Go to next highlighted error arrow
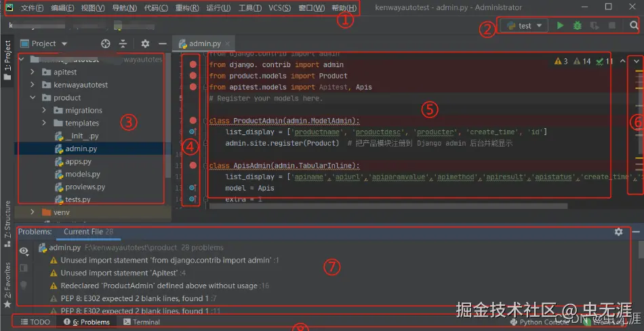Screen dimensions: 644x331 click(637, 61)
